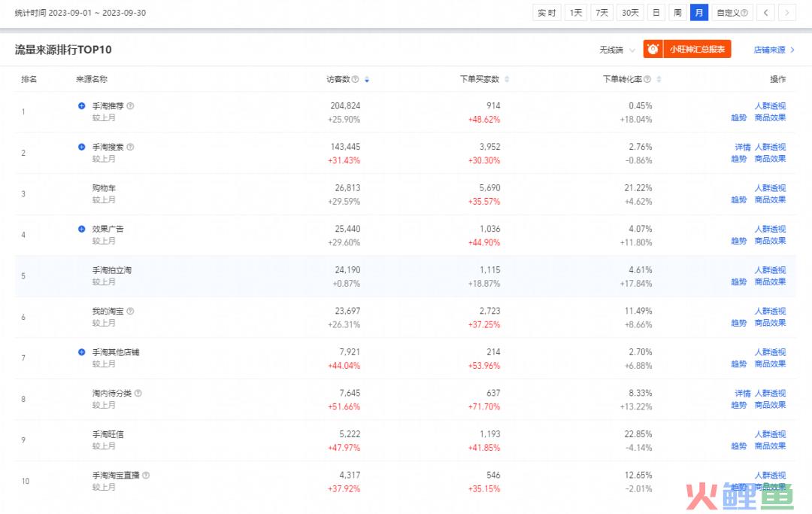Open 人群透视 for 效果广告 row
Viewport: 812px width, 514px height.
pos(770,229)
